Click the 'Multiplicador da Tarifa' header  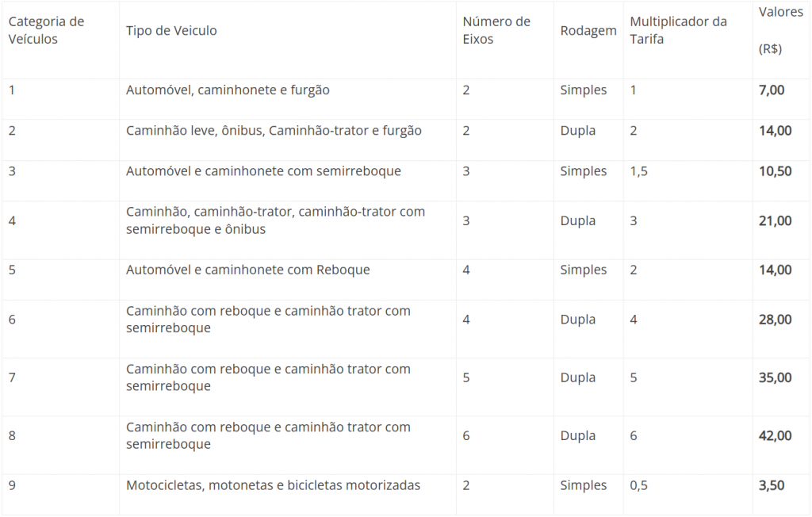pyautogui.click(x=679, y=30)
